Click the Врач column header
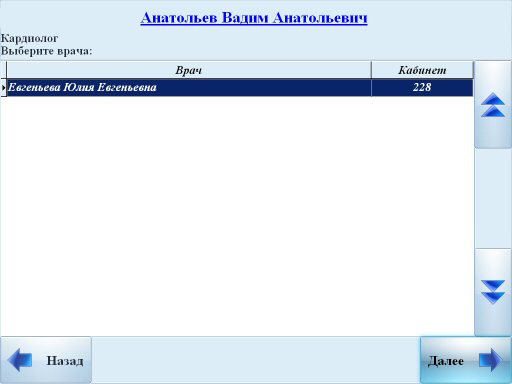Viewport: 512px width, 384px height. point(189,70)
